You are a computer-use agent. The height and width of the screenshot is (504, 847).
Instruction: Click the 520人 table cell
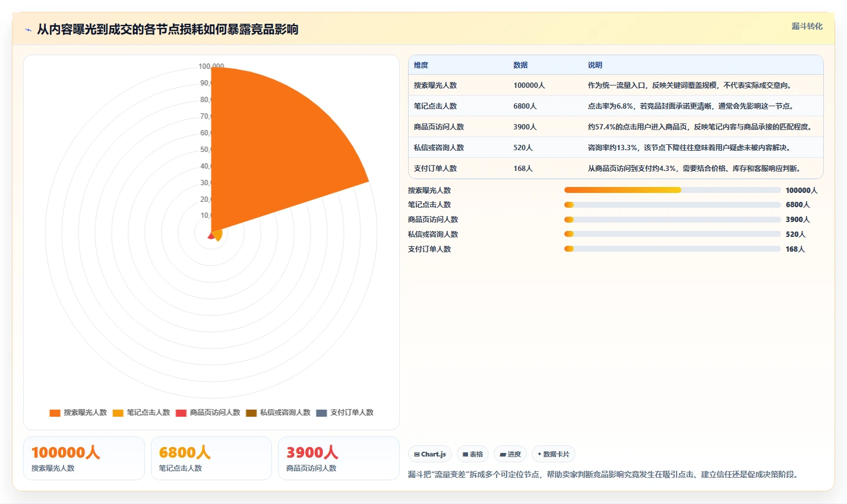[x=523, y=148]
